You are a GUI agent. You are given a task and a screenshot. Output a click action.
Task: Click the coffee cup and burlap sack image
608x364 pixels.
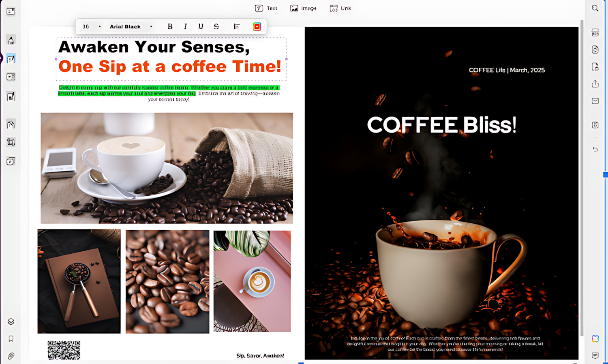click(167, 168)
